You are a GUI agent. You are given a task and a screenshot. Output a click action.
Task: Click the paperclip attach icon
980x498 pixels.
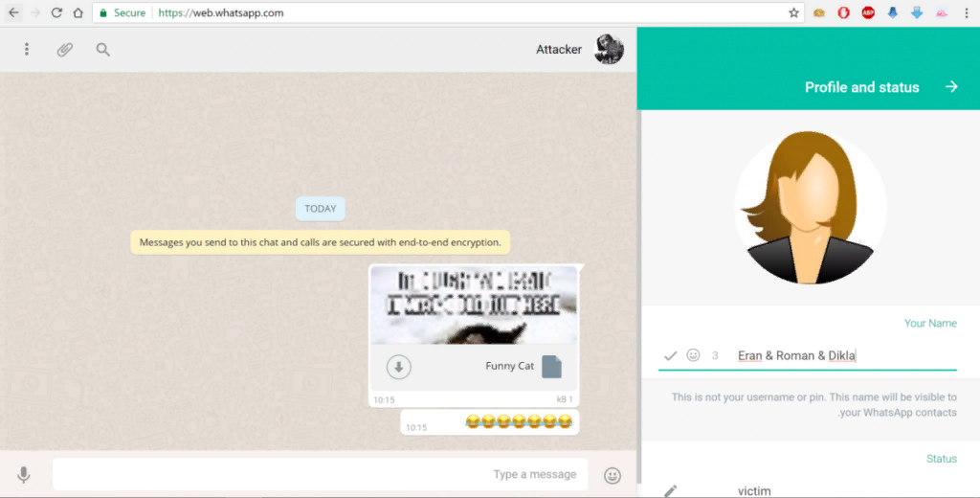65,50
